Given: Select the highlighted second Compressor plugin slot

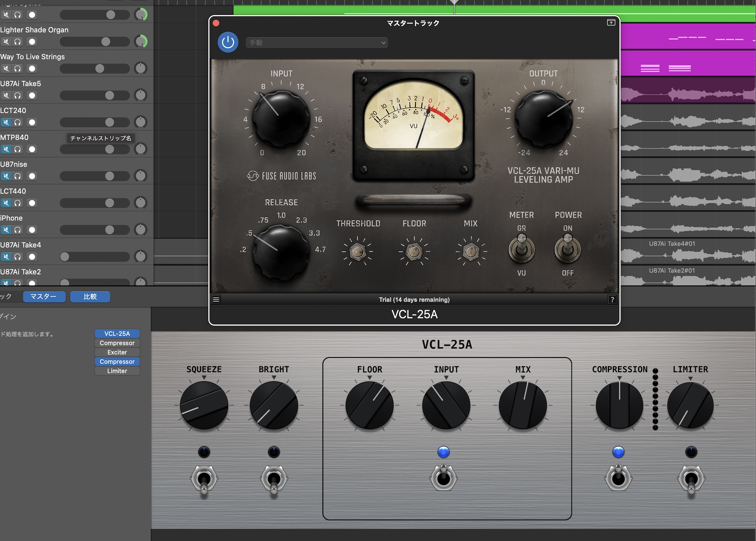Looking at the screenshot, I should pos(117,362).
